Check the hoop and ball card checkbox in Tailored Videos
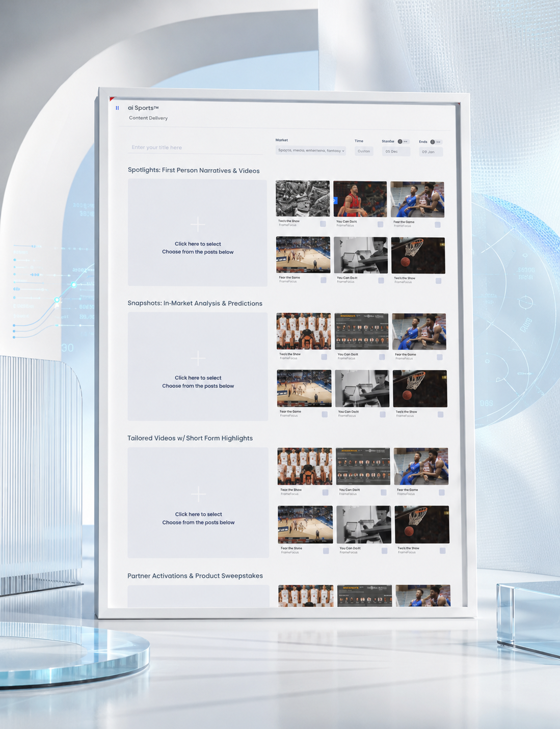The width and height of the screenshot is (560, 729). point(443,551)
